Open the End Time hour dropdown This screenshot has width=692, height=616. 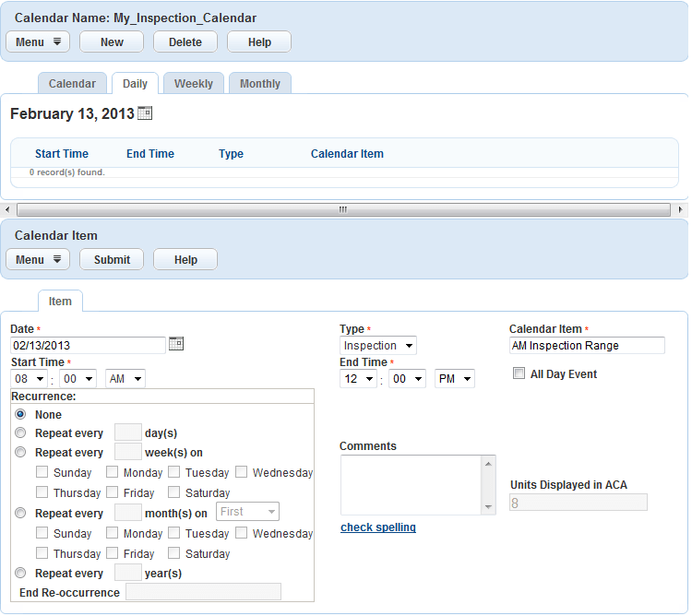[358, 379]
